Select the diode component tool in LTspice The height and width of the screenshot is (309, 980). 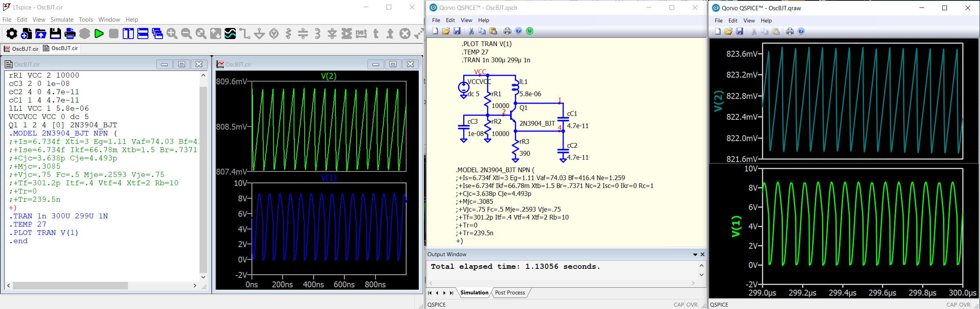click(332, 34)
